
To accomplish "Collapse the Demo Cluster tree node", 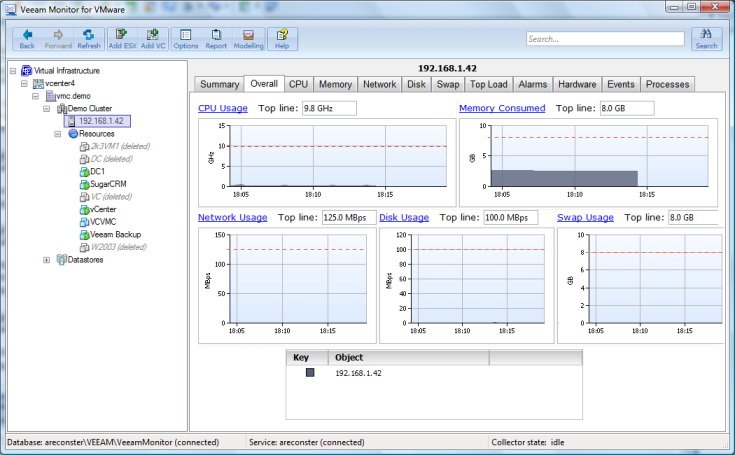I will click(x=46, y=108).
